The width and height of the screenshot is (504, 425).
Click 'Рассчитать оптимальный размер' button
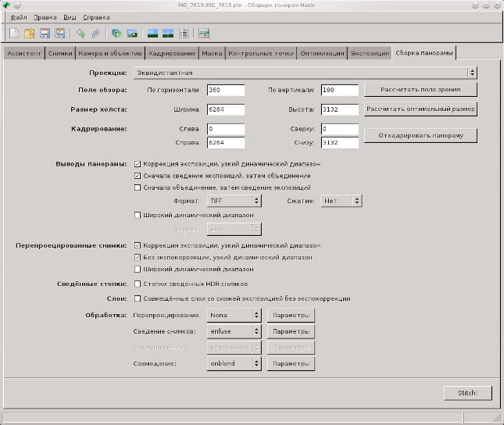[x=420, y=109]
